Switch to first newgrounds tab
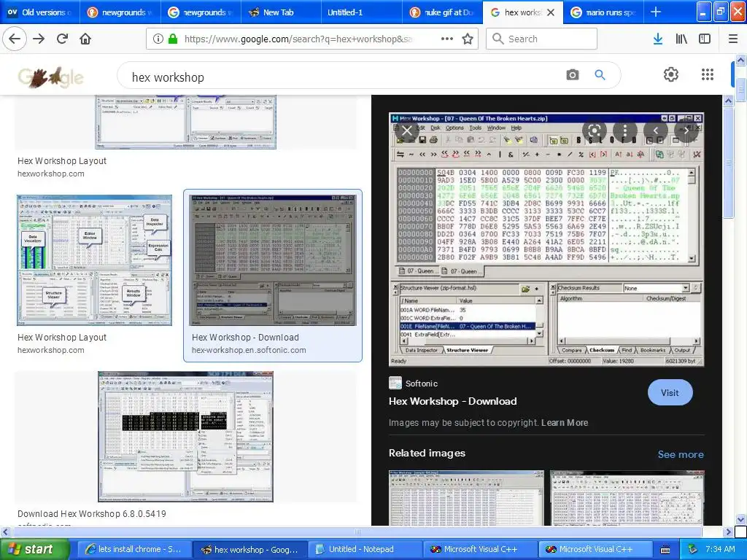 tap(120, 12)
